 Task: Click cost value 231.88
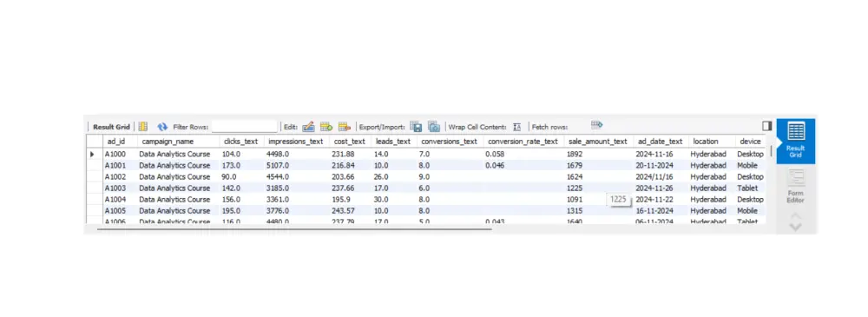(343, 154)
